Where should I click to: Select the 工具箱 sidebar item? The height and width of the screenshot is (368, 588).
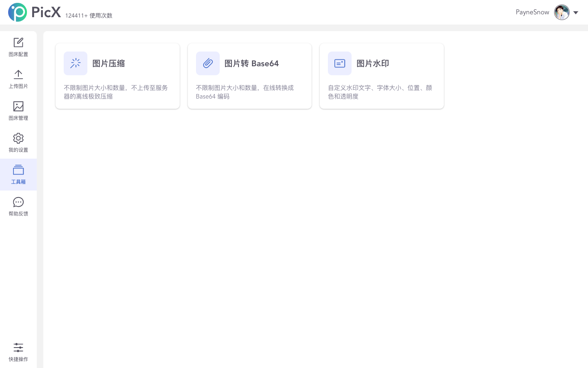click(x=18, y=175)
